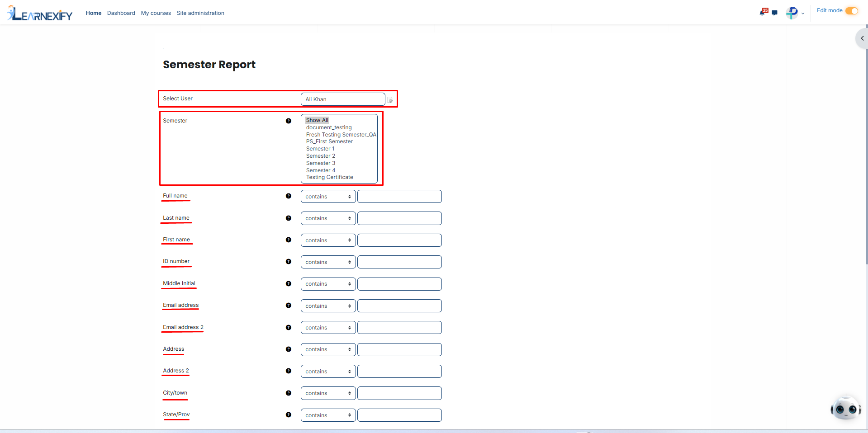Click the Learnexify logo

tap(40, 13)
